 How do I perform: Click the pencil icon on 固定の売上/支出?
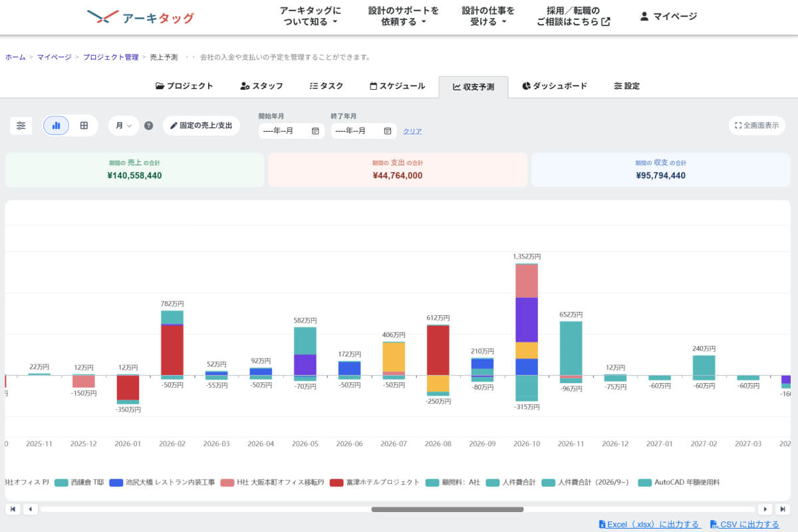tap(174, 126)
